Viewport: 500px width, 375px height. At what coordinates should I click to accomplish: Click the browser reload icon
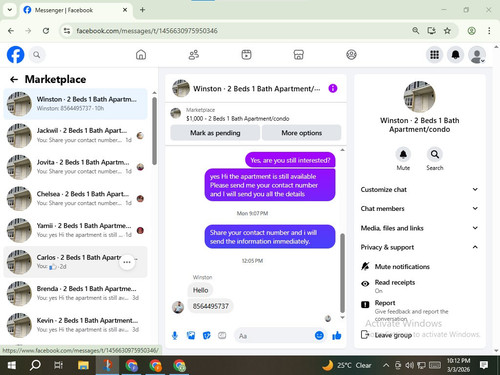(46, 31)
